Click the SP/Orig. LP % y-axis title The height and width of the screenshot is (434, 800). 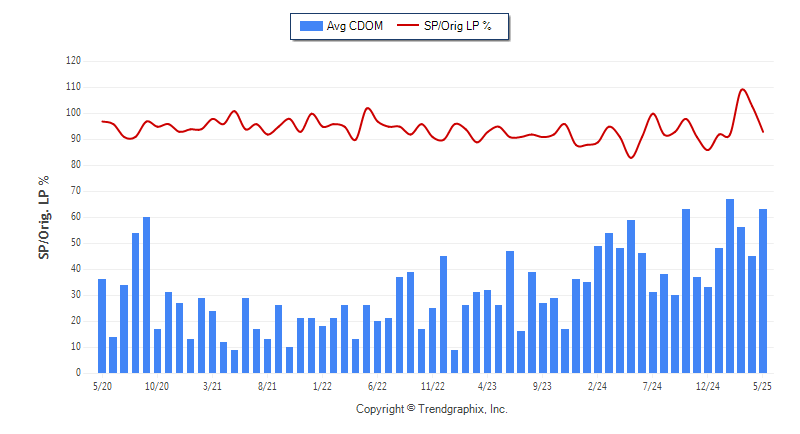(44, 218)
